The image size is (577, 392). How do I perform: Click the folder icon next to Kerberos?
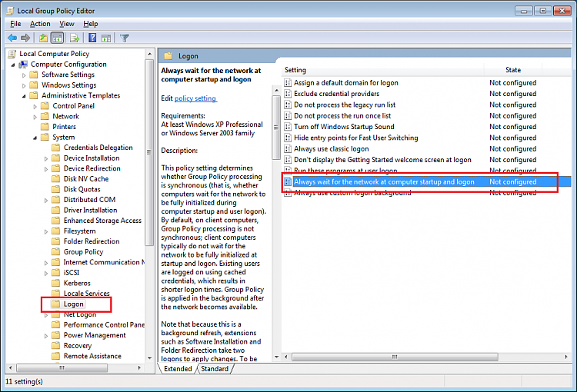(56, 283)
